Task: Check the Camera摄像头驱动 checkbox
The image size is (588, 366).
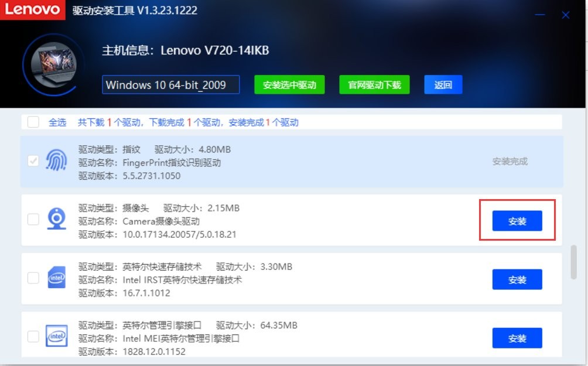Action: point(33,220)
